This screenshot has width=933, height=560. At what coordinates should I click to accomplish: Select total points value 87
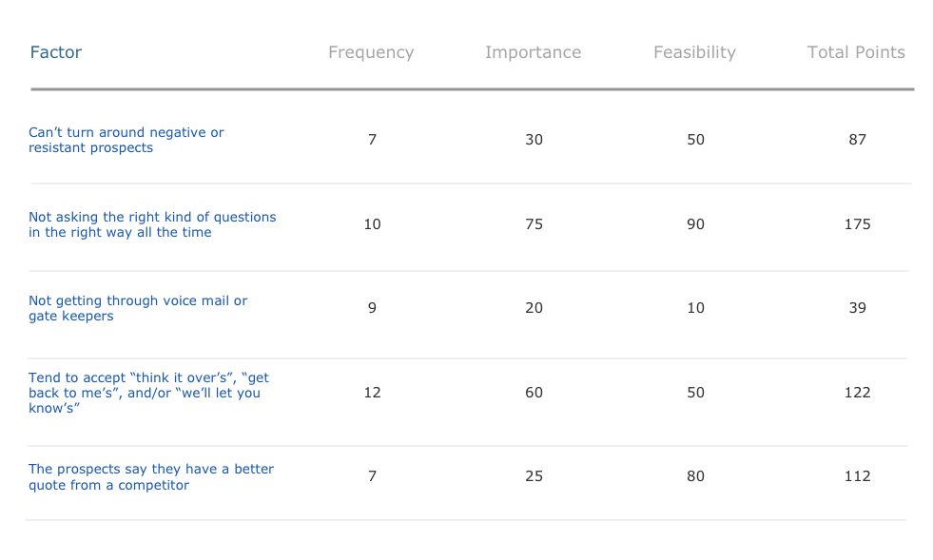click(857, 140)
